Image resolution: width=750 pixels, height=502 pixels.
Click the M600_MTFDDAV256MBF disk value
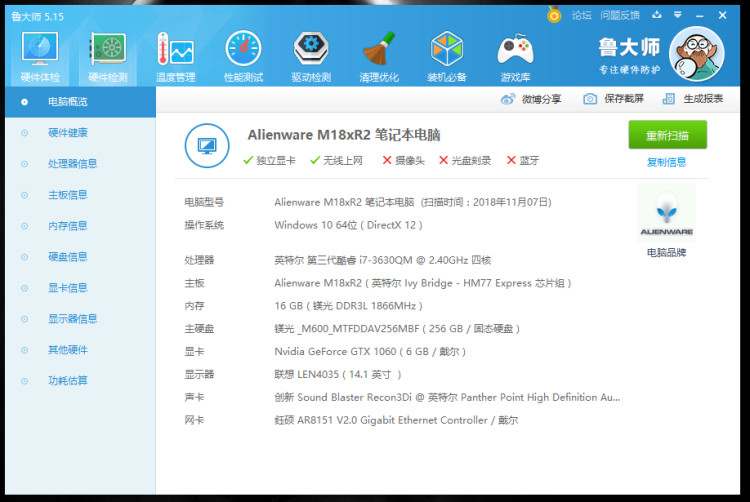[397, 329]
